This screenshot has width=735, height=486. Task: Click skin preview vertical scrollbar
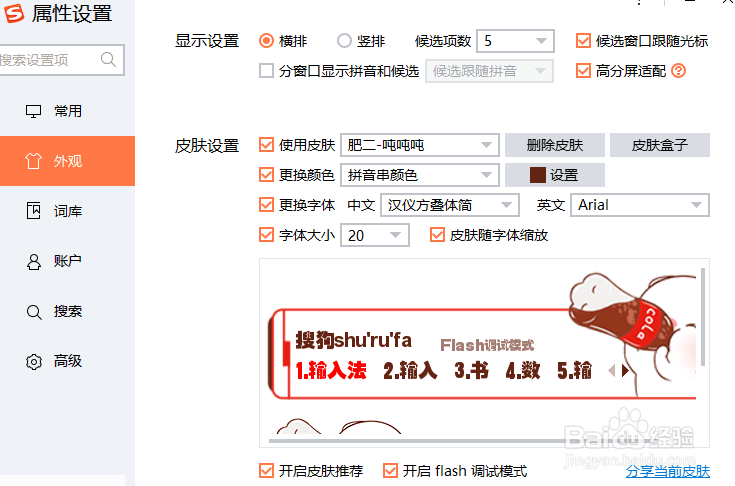(703, 317)
